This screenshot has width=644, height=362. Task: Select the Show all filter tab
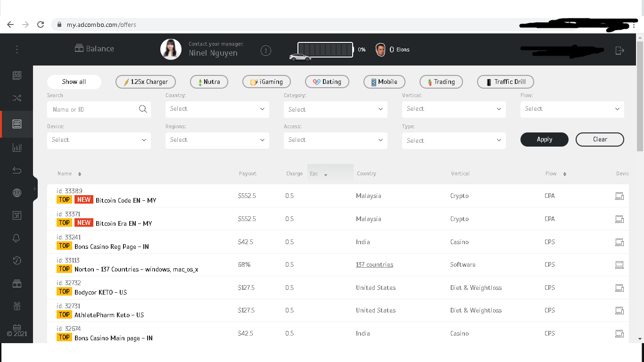click(x=74, y=82)
